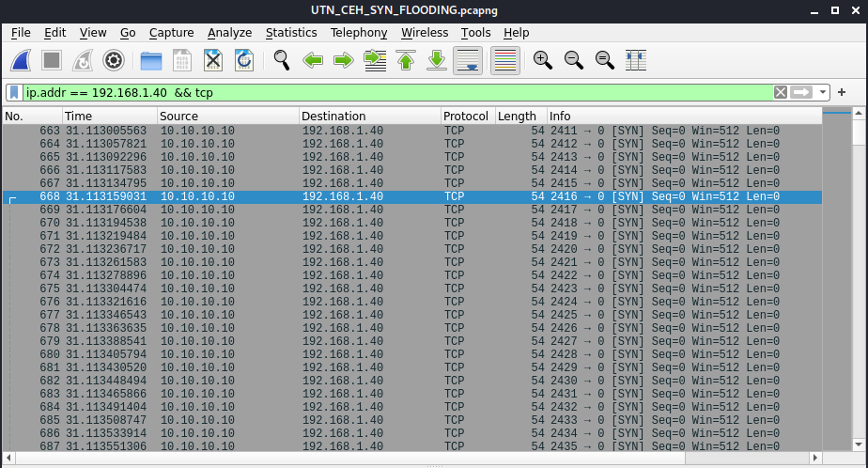Apply the display filter arrow button
This screenshot has width=868, height=468.
tap(801, 92)
